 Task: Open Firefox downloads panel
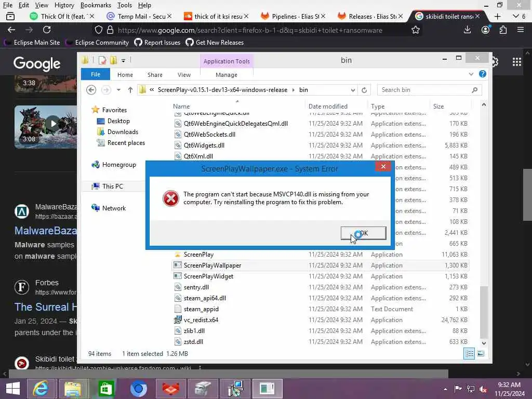coord(467,30)
